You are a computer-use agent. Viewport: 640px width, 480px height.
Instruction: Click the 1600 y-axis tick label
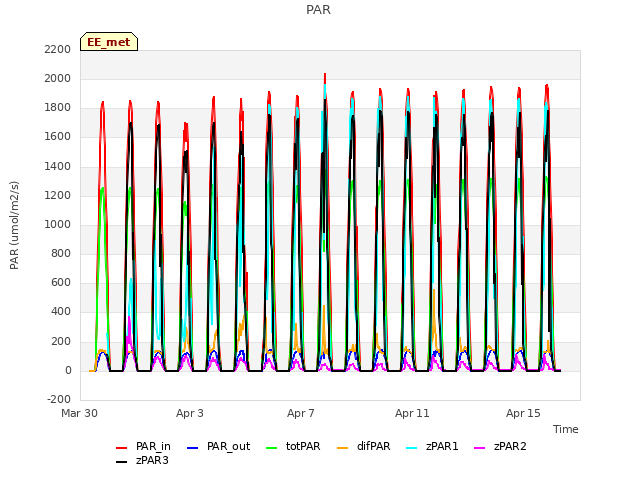[58, 137]
